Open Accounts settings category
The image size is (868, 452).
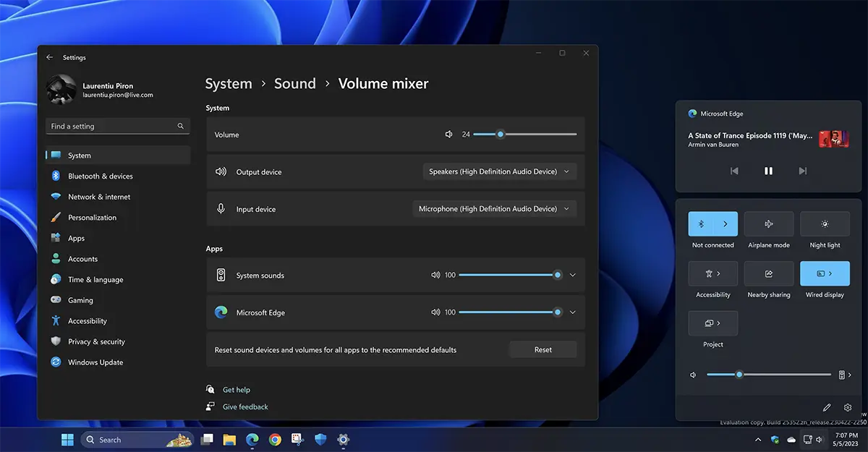[x=118, y=259]
